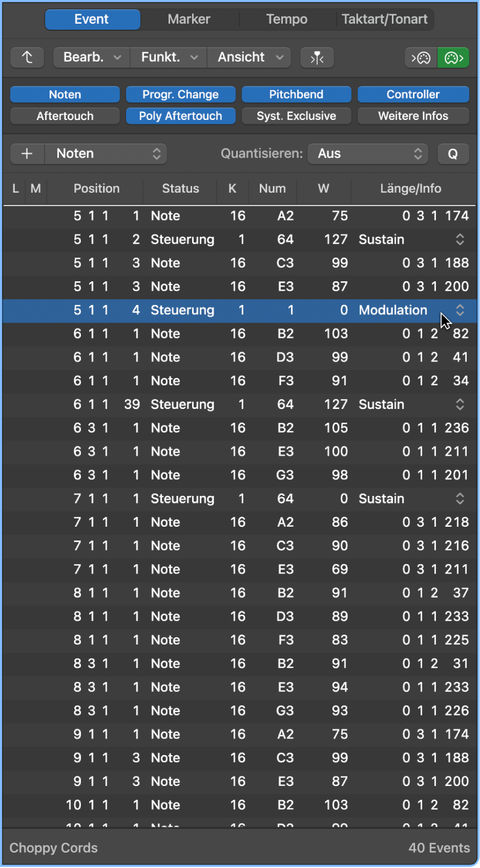Enable the Aftertouch filter button
This screenshot has height=868, width=480.
tap(65, 116)
